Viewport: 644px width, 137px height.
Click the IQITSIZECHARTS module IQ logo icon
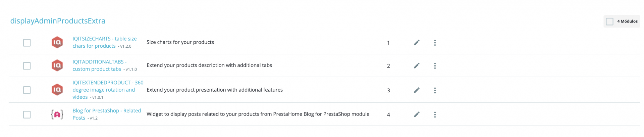(57, 42)
